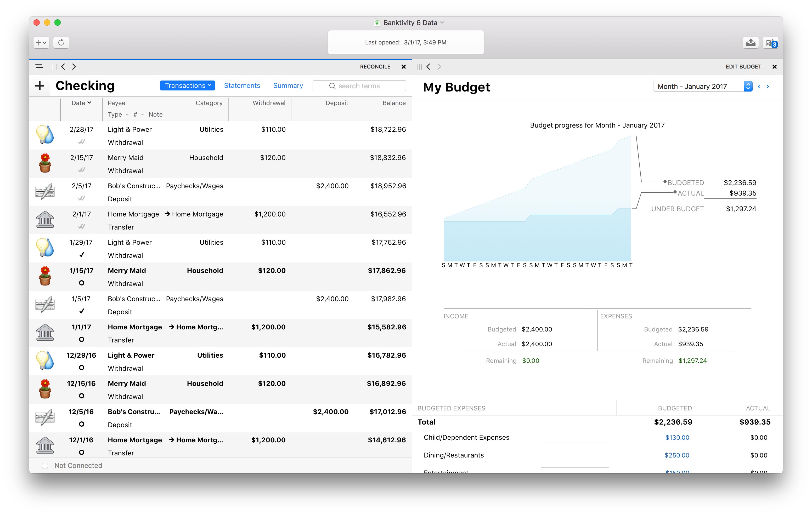Toggle the cleared circle on the 12/29/16 row
Screen dimensions: 812x515
pos(81,368)
